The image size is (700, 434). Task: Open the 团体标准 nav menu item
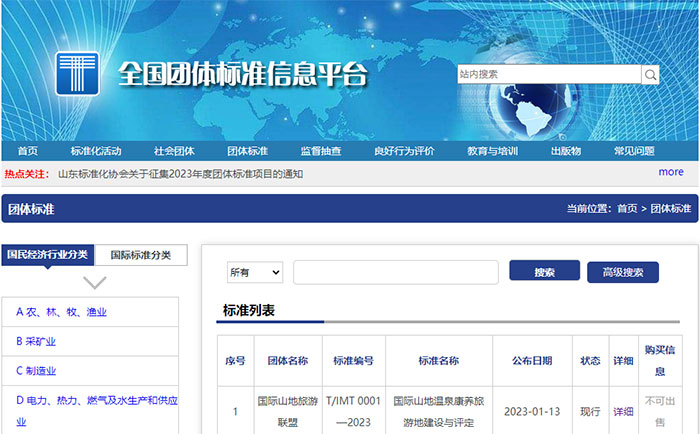point(247,151)
